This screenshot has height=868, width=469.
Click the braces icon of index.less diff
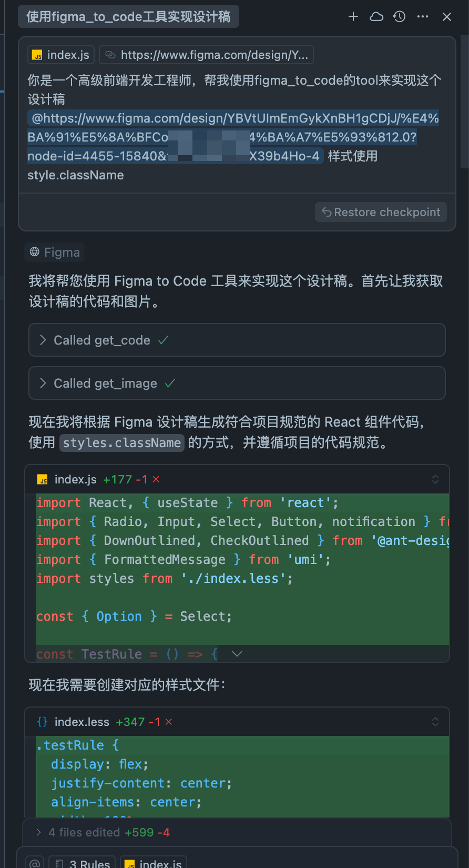43,722
